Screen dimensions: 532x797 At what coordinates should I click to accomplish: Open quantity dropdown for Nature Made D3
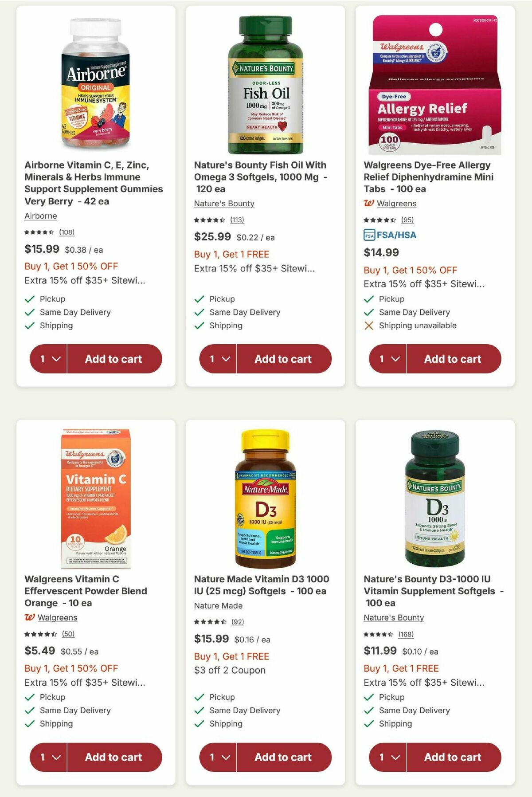(x=217, y=757)
